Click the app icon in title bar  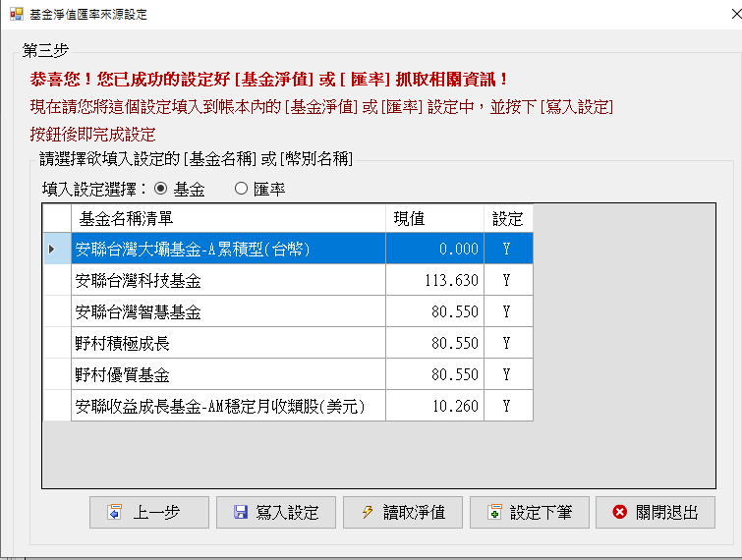(x=16, y=14)
